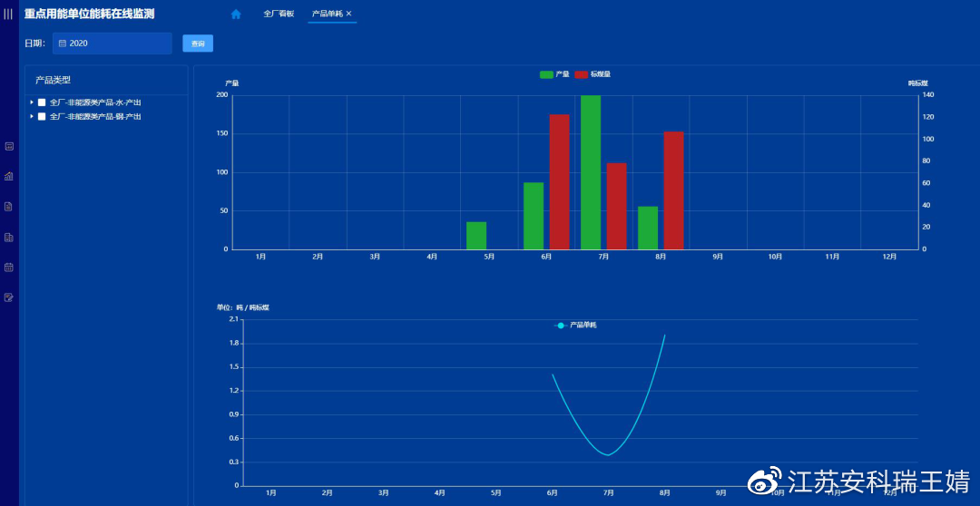Screen dimensions: 980x506
Task: Click the 吨标煤 right axis title
Action: [x=918, y=83]
